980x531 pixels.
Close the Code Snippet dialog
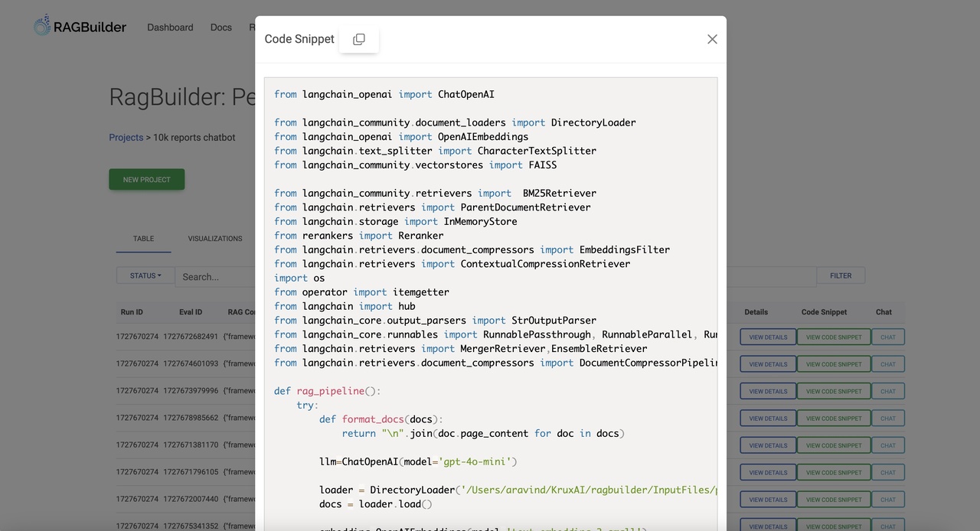[x=711, y=38]
